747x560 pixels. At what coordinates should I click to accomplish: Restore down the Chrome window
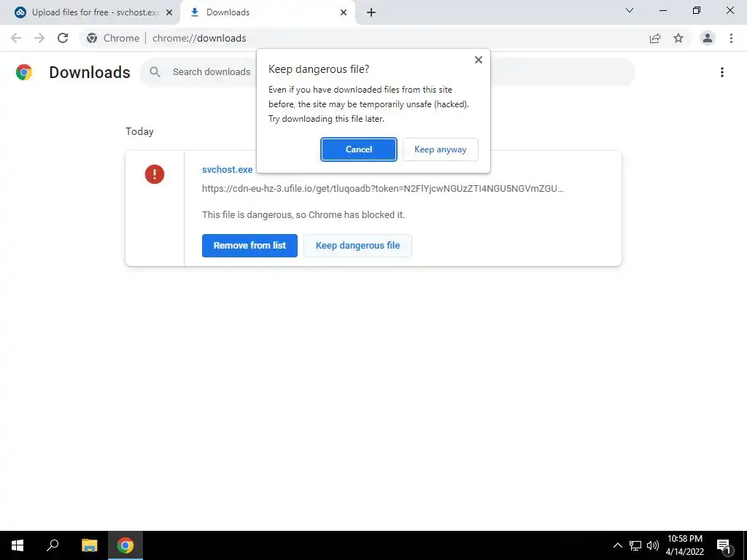pos(697,10)
